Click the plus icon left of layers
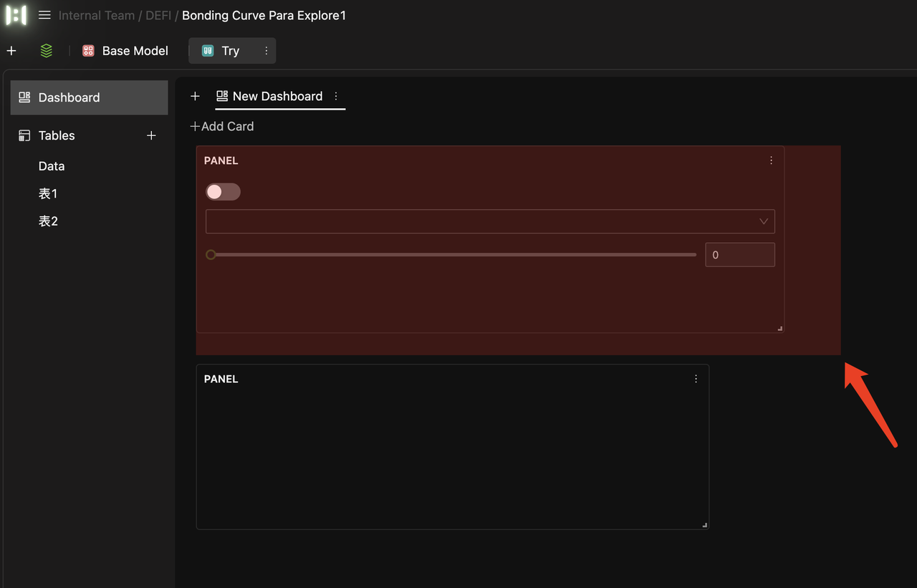 click(11, 51)
